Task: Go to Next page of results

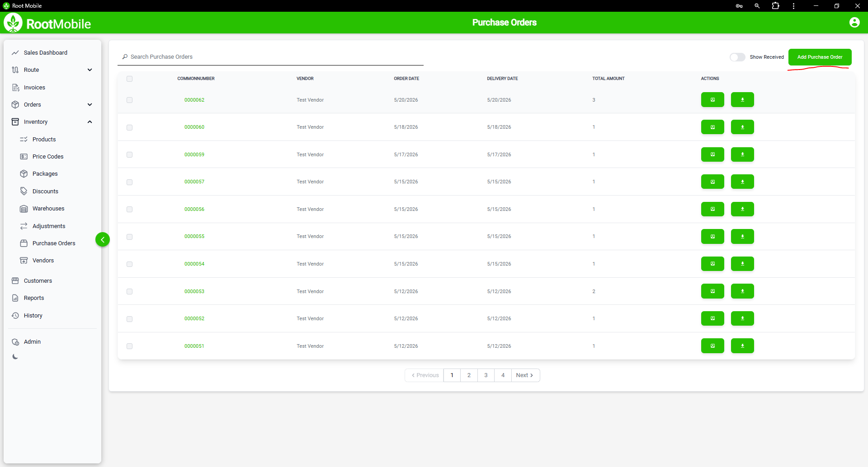Action: click(525, 375)
